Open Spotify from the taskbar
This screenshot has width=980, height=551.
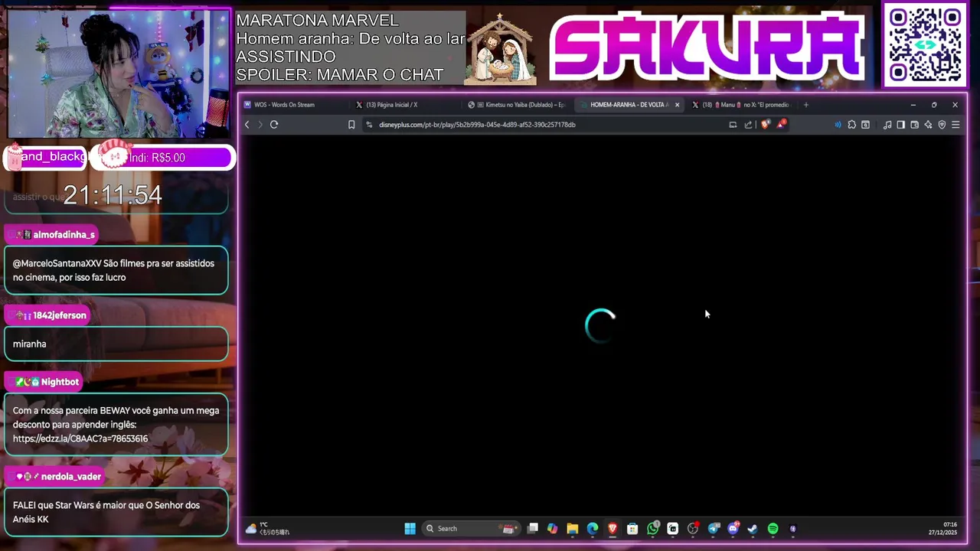(773, 529)
